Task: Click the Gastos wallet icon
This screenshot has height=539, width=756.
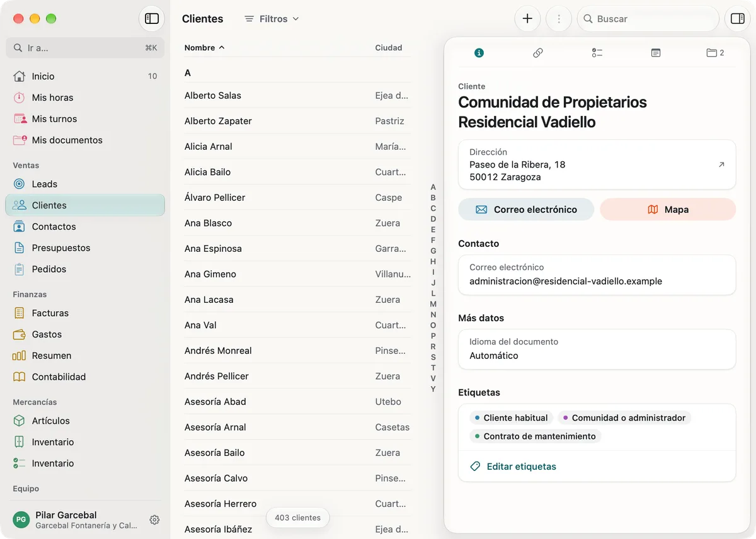Action: 20,334
